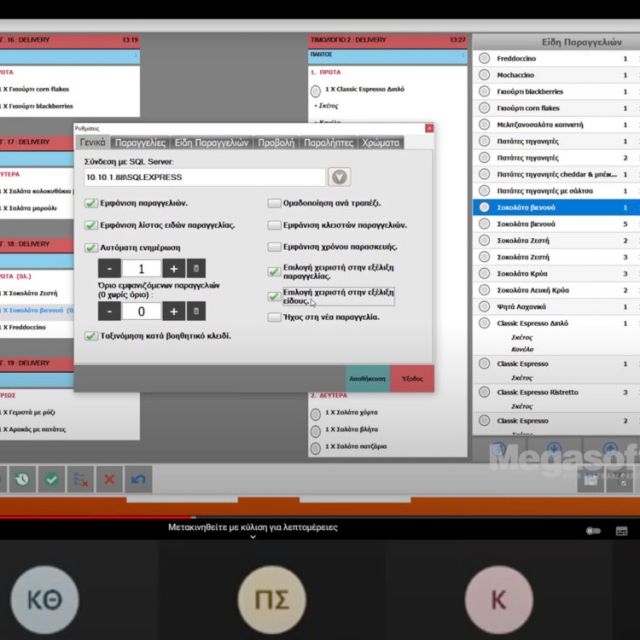Switch to the Παραγγελίες tab
Image resolution: width=640 pixels, height=640 pixels.
click(140, 143)
